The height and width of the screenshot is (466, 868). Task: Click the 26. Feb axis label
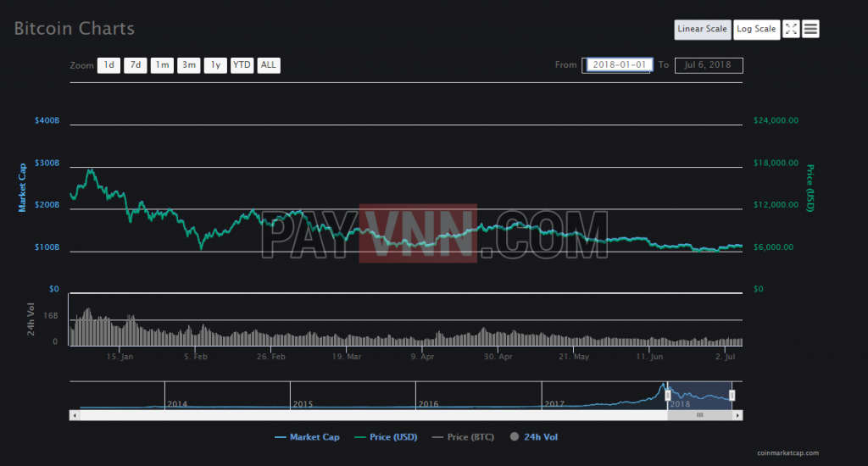[x=271, y=357]
